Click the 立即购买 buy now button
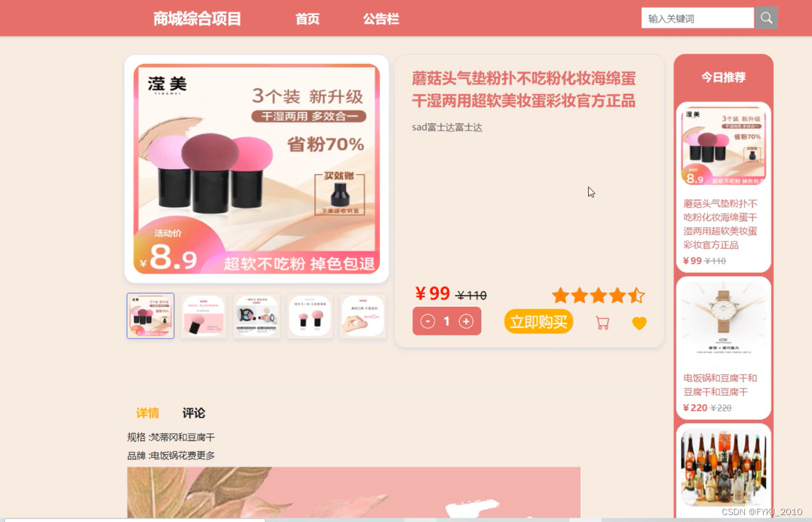This screenshot has height=522, width=812. 539,322
